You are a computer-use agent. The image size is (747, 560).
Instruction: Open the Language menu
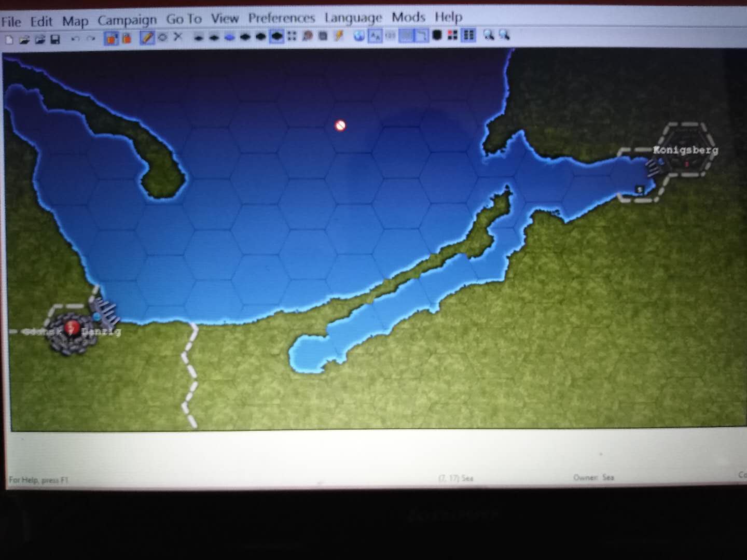pyautogui.click(x=353, y=18)
